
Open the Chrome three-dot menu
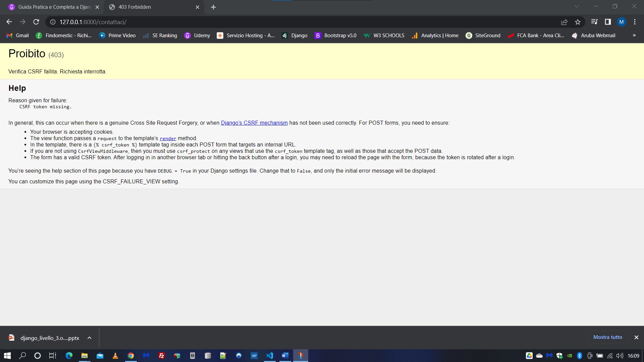pyautogui.click(x=635, y=22)
